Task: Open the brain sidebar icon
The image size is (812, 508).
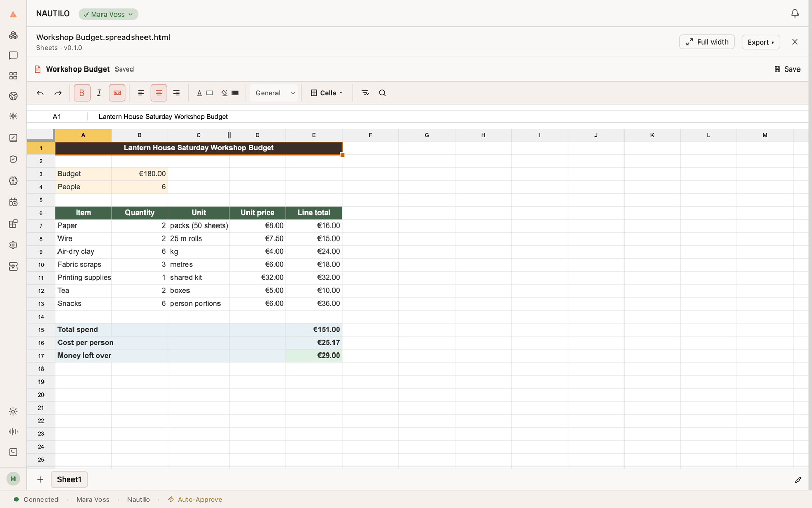Action: click(x=13, y=180)
